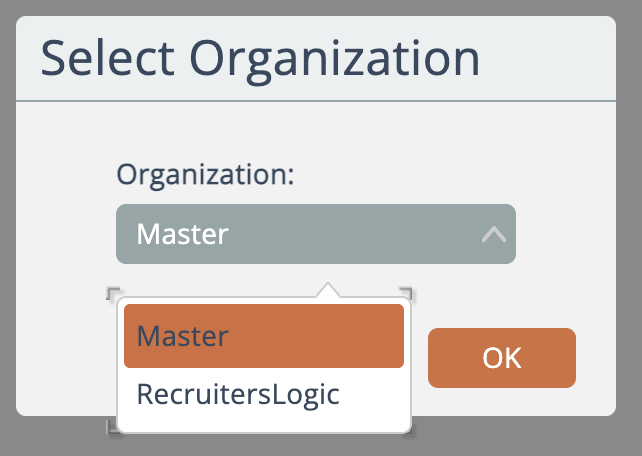Confirm selection with the orange OK button
Screen dimensions: 642x456
tap(501, 358)
